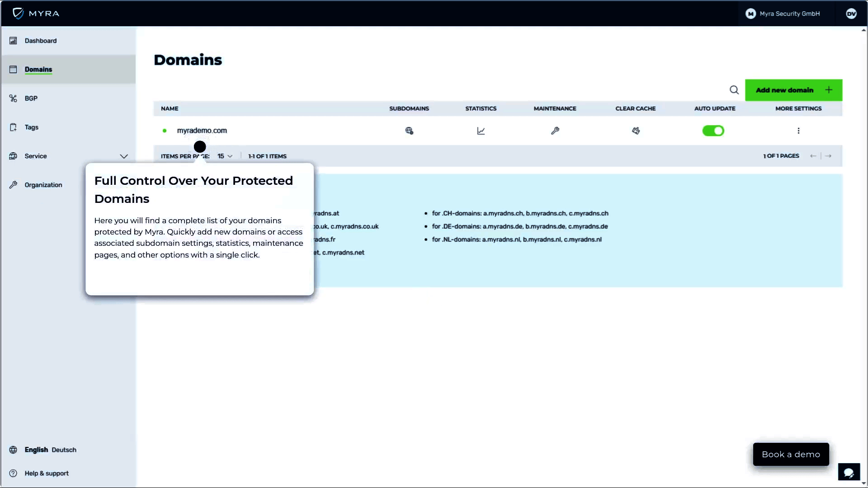868x488 pixels.
Task: Open Myra Security GmbH organization selector
Action: click(x=783, y=14)
